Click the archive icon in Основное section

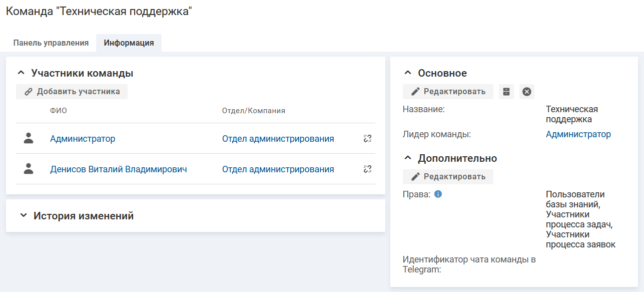506,92
